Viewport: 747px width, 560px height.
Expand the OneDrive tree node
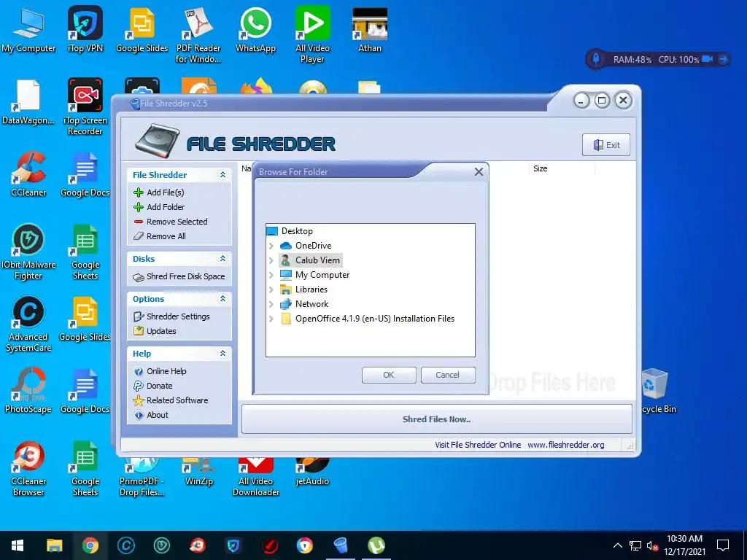pyautogui.click(x=271, y=246)
